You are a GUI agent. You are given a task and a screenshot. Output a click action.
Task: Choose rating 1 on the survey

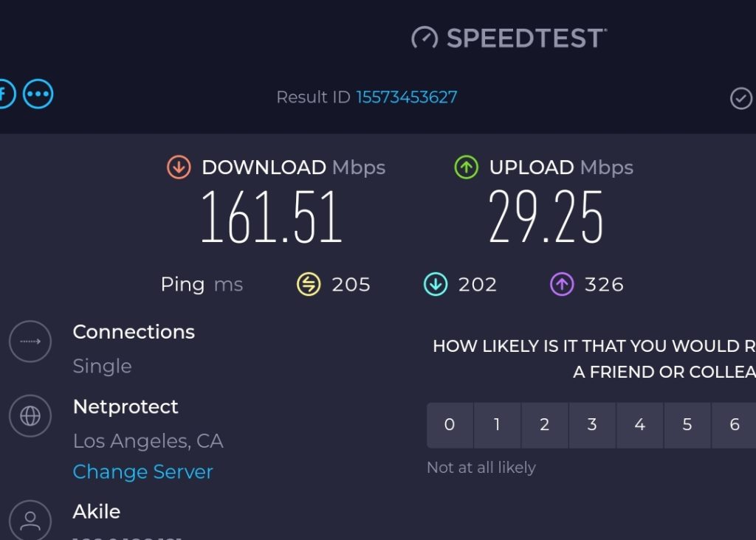497,425
